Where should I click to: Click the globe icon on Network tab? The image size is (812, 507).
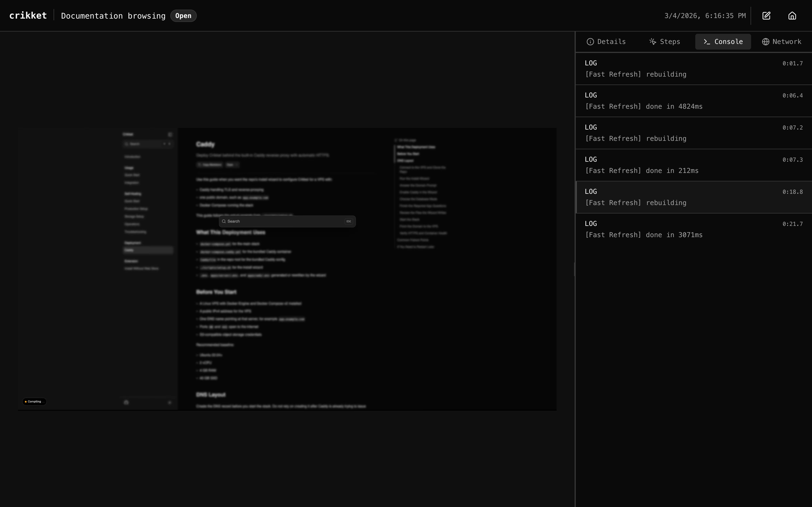click(x=765, y=42)
